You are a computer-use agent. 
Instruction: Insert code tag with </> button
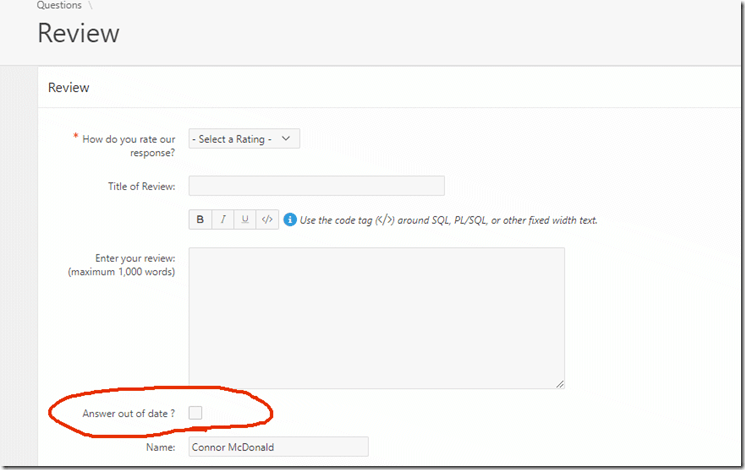click(267, 219)
